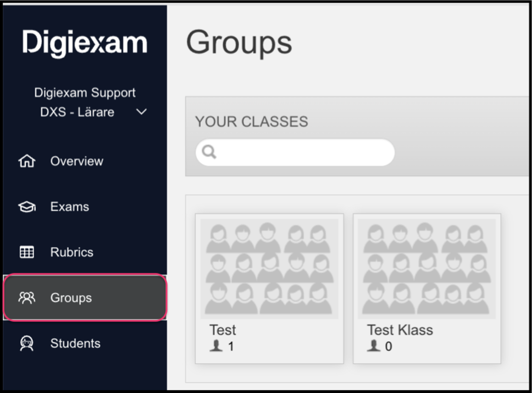Click the Exams graduation cap icon

tap(27, 206)
